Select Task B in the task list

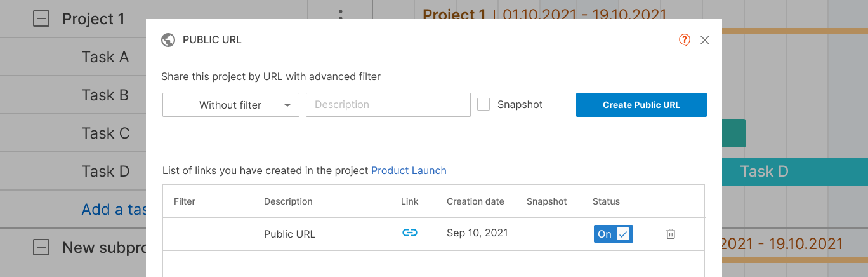tap(105, 95)
